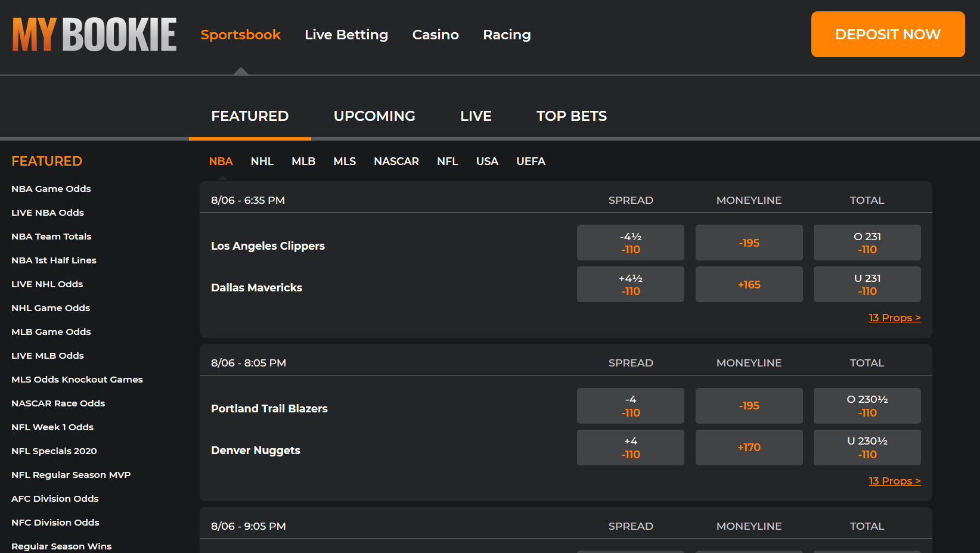Select Under 230½ total bet

click(x=867, y=448)
